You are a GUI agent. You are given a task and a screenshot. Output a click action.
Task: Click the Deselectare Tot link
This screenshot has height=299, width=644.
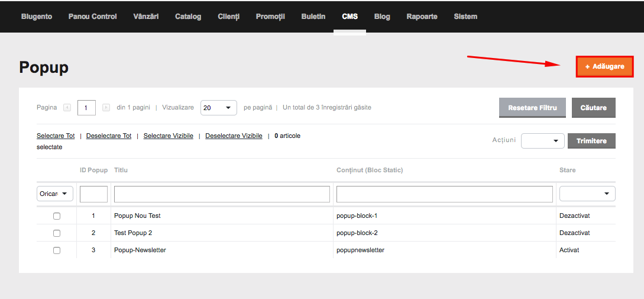pos(109,136)
